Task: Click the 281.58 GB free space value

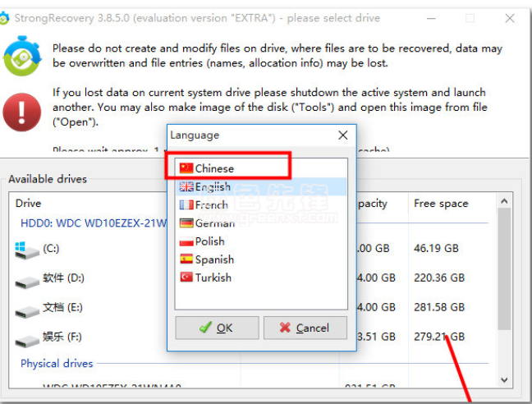Action: click(439, 307)
